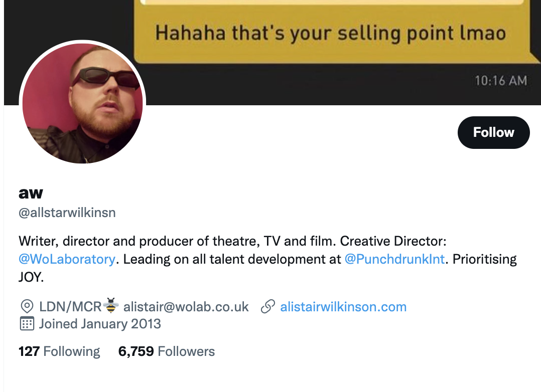Click the chain link icon
Screen dimensions: 541x392
coord(268,307)
